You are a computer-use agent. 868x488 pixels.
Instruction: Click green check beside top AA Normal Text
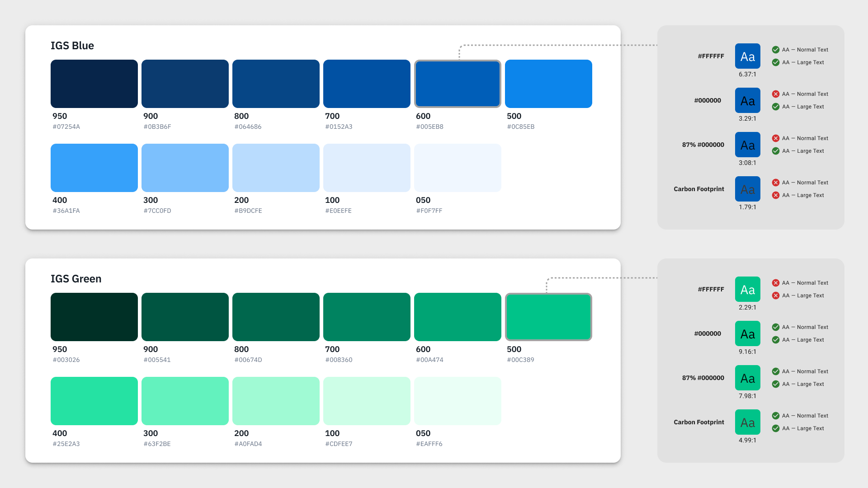click(x=776, y=50)
